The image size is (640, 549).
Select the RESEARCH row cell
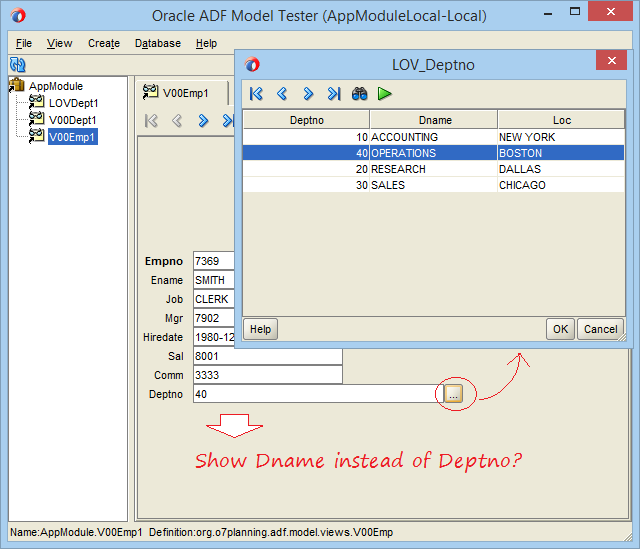pyautogui.click(x=434, y=169)
